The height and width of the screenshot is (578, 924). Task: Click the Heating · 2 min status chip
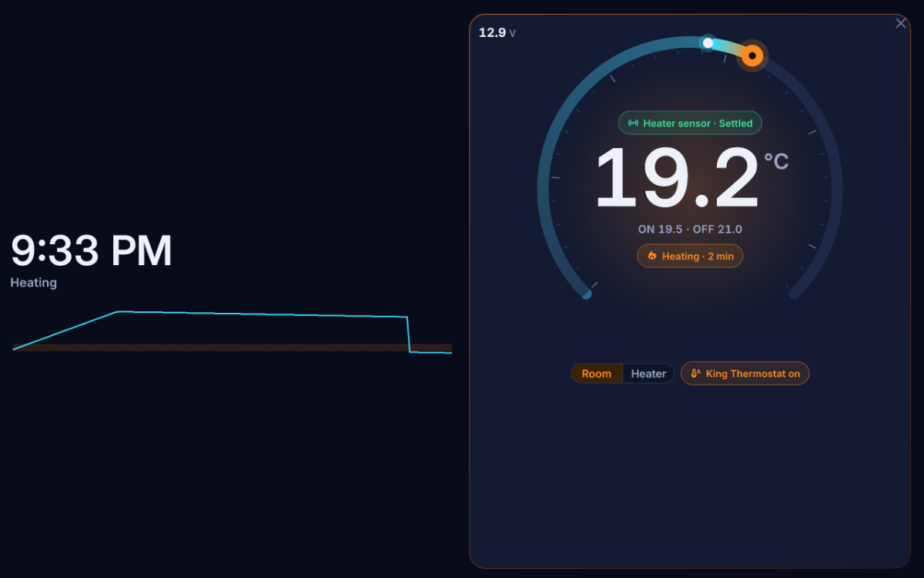690,256
